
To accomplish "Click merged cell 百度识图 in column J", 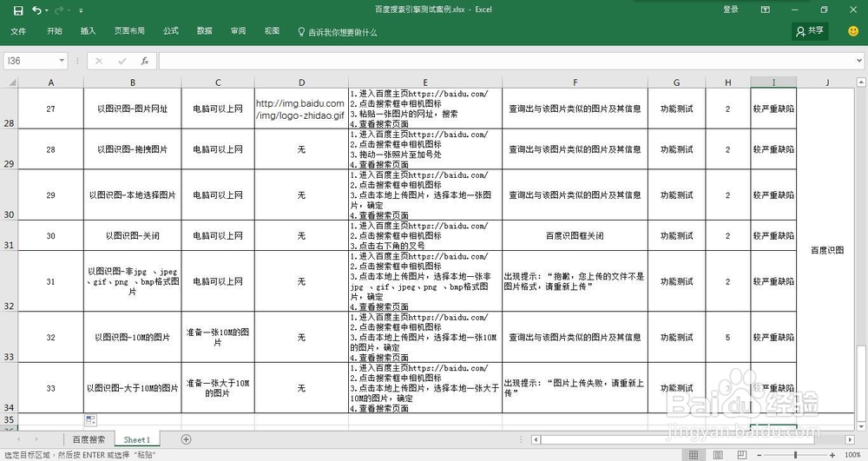I will click(x=827, y=250).
